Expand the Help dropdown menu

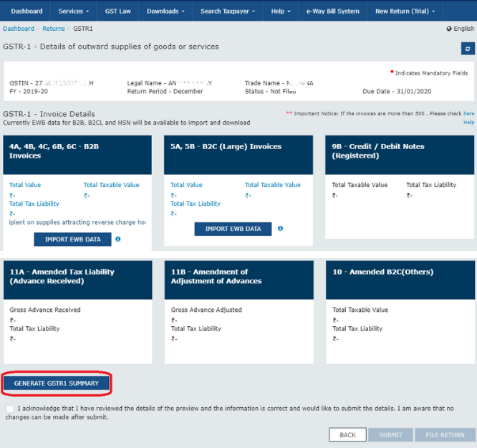(281, 11)
